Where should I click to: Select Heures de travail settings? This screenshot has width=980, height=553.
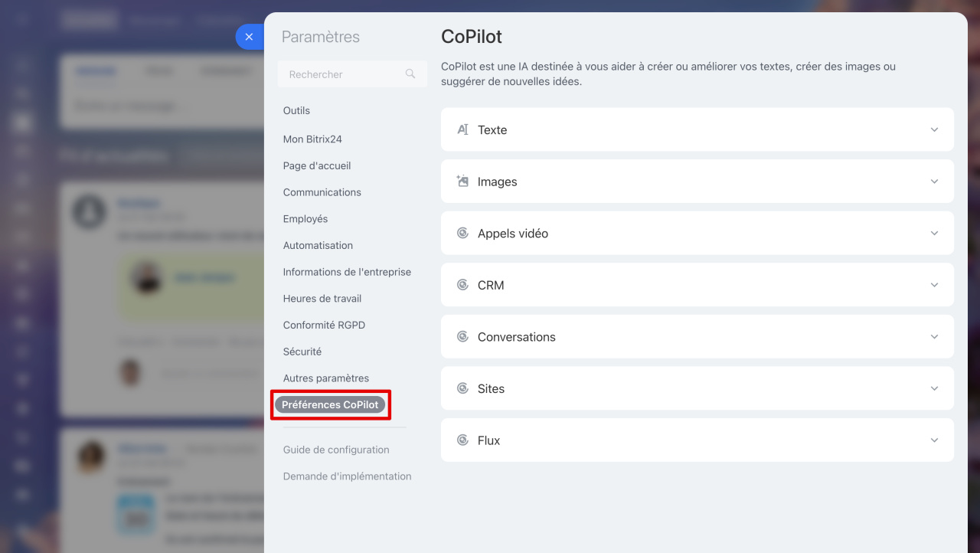tap(322, 299)
